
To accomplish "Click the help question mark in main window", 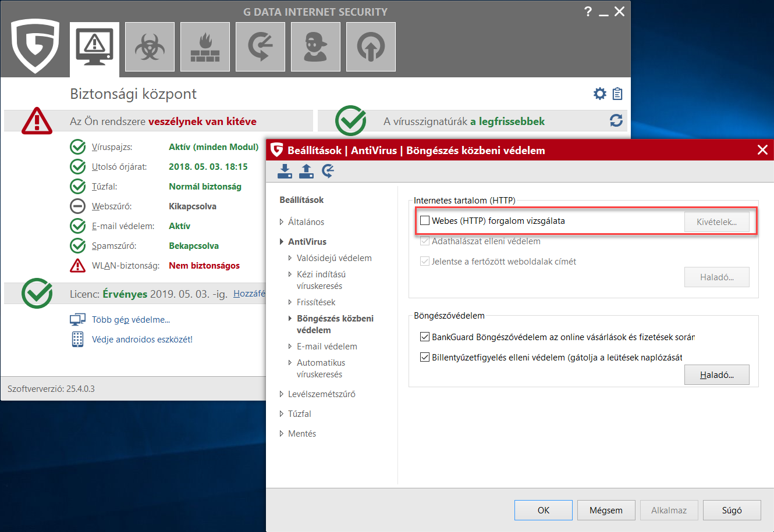I will pos(588,11).
